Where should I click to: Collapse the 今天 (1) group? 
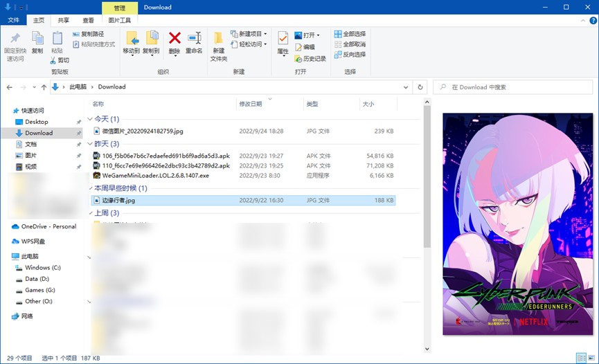tap(89, 119)
